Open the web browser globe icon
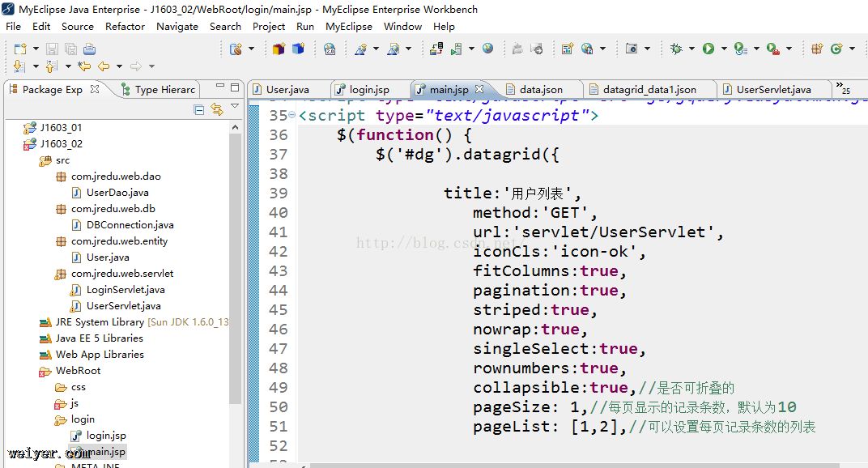 [x=487, y=49]
